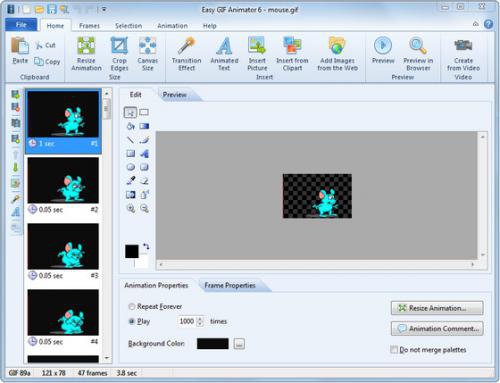
Task: Switch to the Frame Properties tab
Action: pos(230,285)
